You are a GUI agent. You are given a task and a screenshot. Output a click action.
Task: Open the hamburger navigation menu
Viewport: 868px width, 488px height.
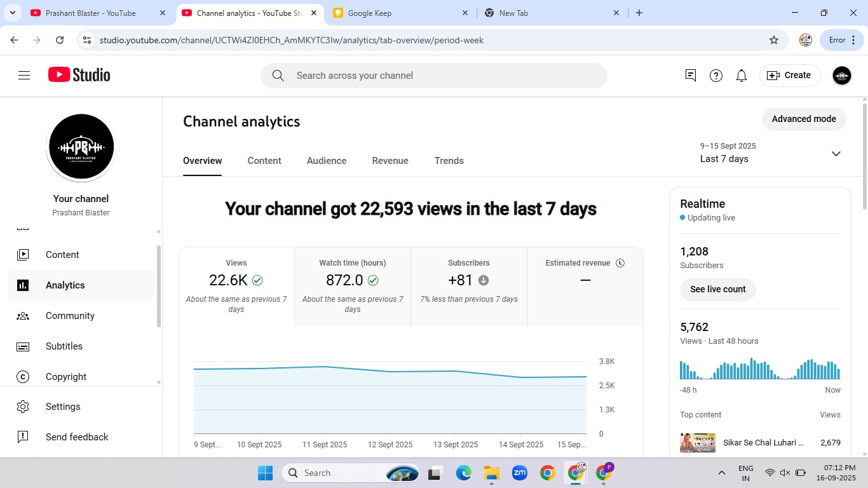pos(24,76)
